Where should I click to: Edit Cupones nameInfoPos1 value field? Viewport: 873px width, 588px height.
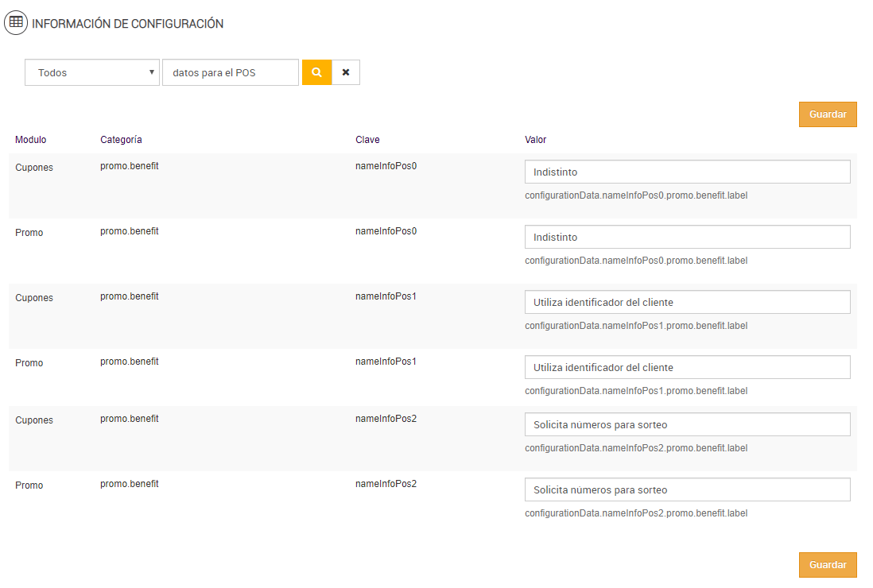click(x=687, y=303)
